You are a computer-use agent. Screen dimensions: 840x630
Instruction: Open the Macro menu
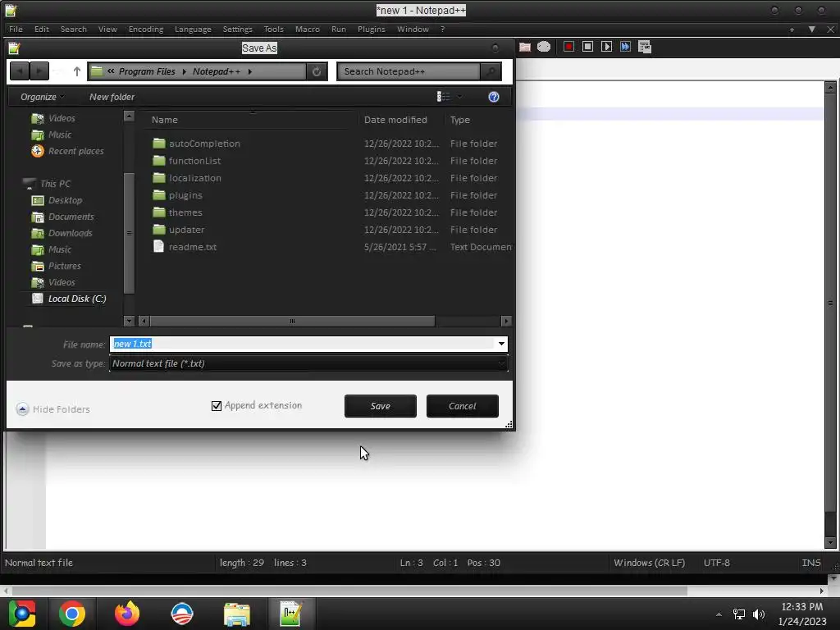click(x=308, y=29)
